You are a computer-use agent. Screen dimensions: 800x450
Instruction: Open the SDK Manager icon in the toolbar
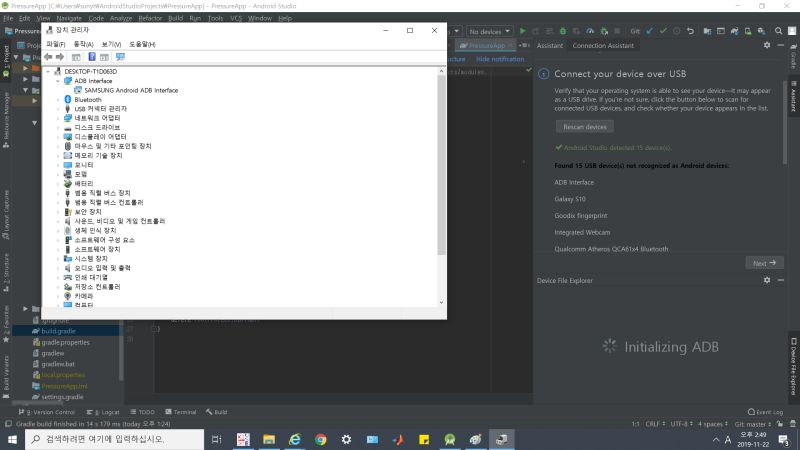tap(761, 31)
